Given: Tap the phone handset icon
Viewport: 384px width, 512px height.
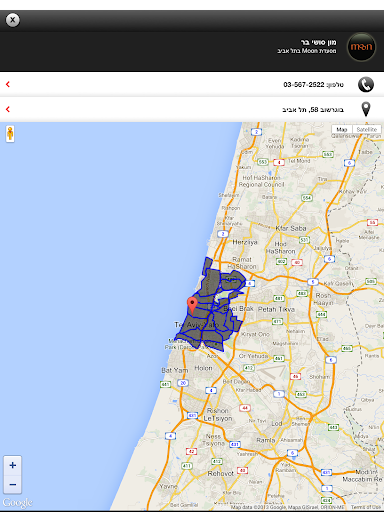Looking at the screenshot, I should (x=366, y=84).
